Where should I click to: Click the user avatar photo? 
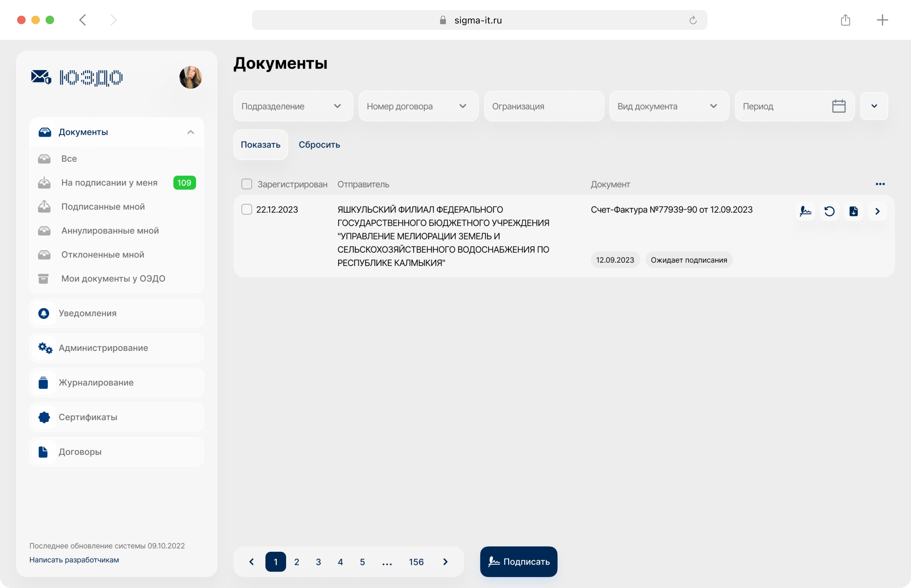[x=190, y=77]
